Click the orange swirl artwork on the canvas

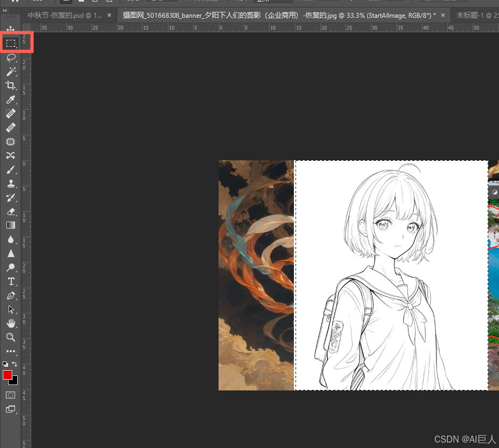[256, 275]
